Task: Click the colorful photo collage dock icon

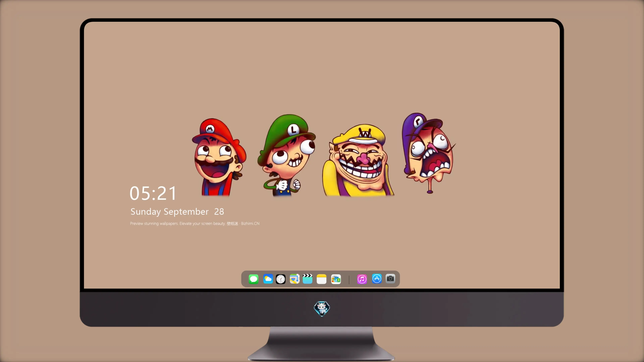Action: pos(336,279)
